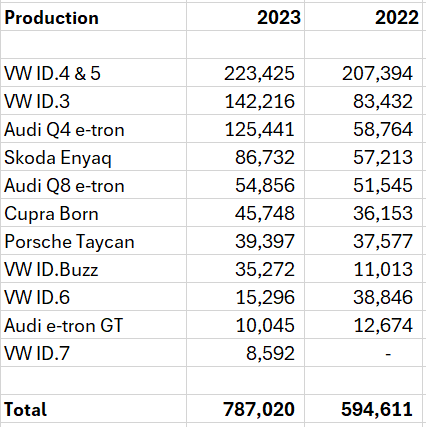The image size is (426, 427).
Task: Select cell with value 142,216
Action: click(245, 101)
